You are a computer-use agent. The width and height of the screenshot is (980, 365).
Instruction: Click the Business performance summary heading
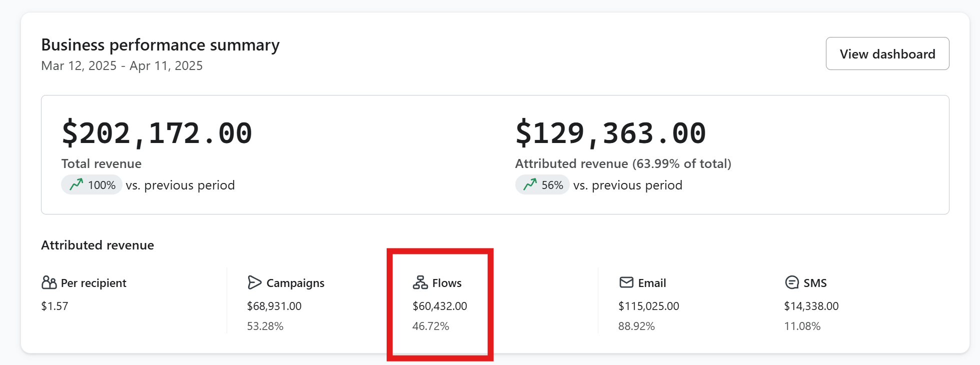(160, 45)
